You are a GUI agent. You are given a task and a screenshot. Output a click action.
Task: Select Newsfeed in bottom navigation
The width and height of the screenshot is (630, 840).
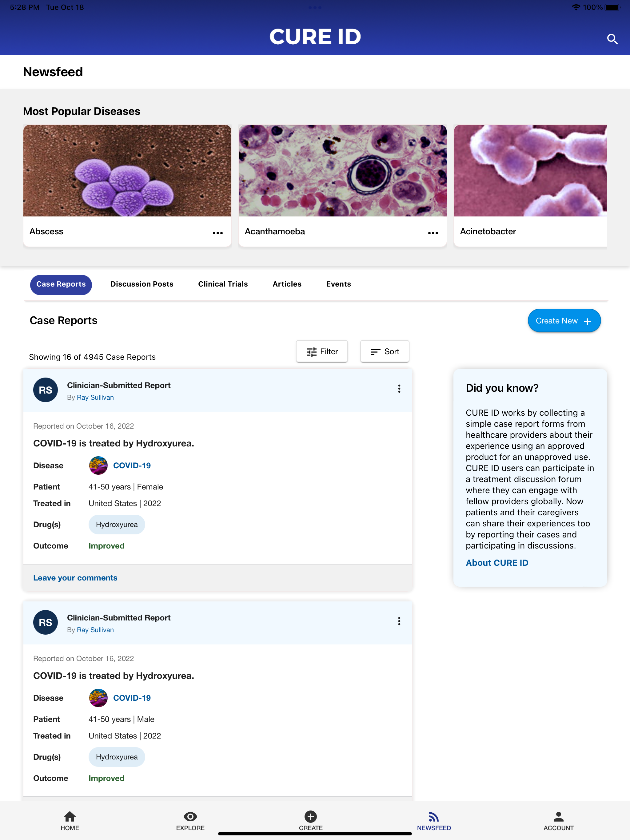434,821
